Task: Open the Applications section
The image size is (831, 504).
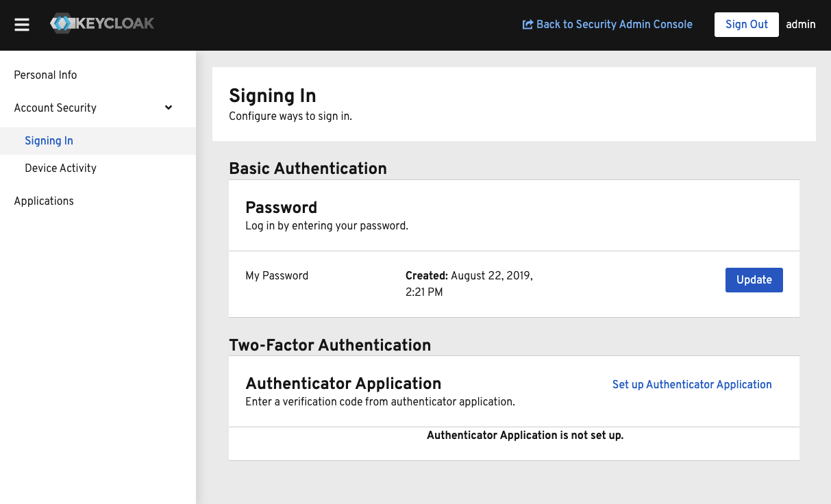Action: [x=44, y=201]
